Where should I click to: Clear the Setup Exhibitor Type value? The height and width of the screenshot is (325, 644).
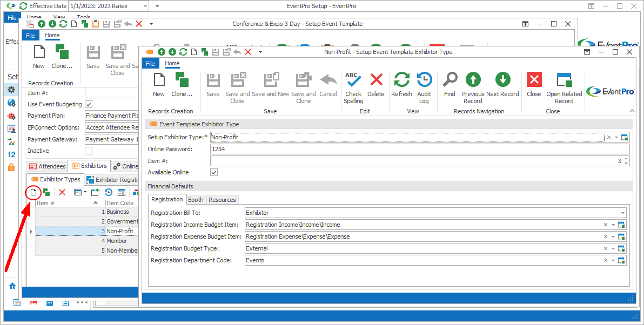[609, 138]
